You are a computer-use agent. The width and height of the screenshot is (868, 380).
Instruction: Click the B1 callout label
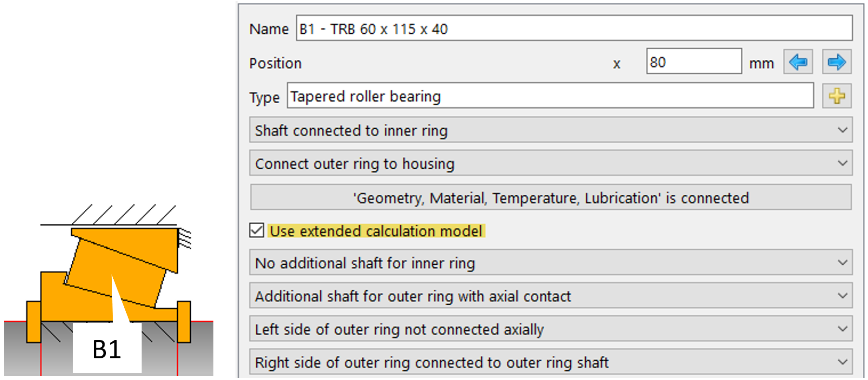(x=106, y=349)
